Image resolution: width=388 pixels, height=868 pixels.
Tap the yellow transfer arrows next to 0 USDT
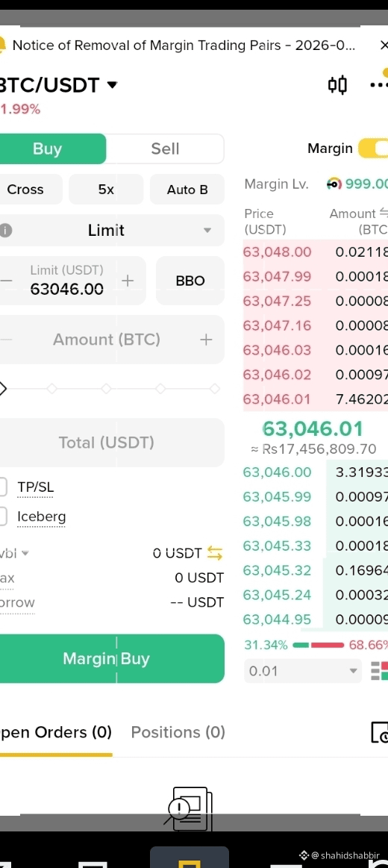coord(215,552)
